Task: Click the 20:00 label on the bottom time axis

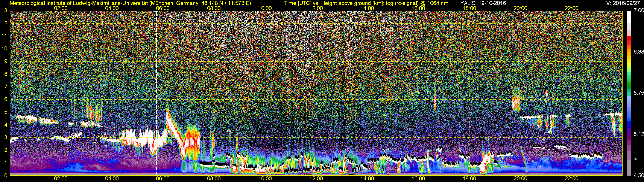Action: pyautogui.click(x=520, y=179)
